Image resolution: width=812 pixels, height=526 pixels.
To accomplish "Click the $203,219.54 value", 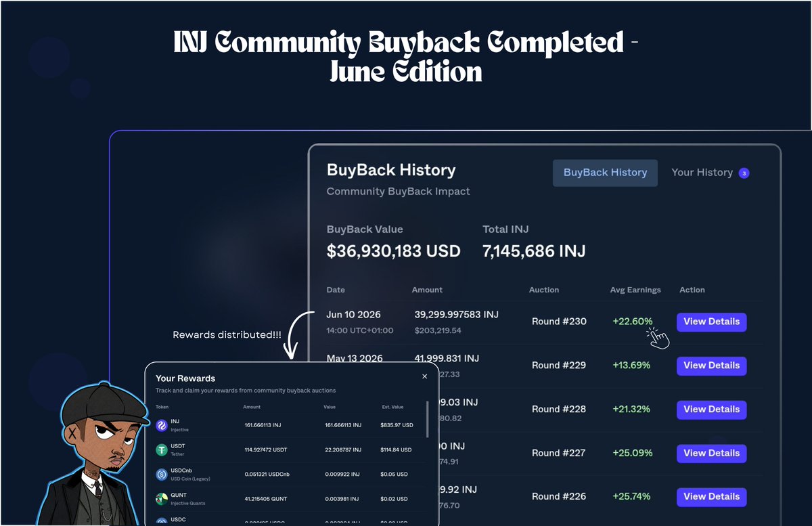I will (438, 331).
